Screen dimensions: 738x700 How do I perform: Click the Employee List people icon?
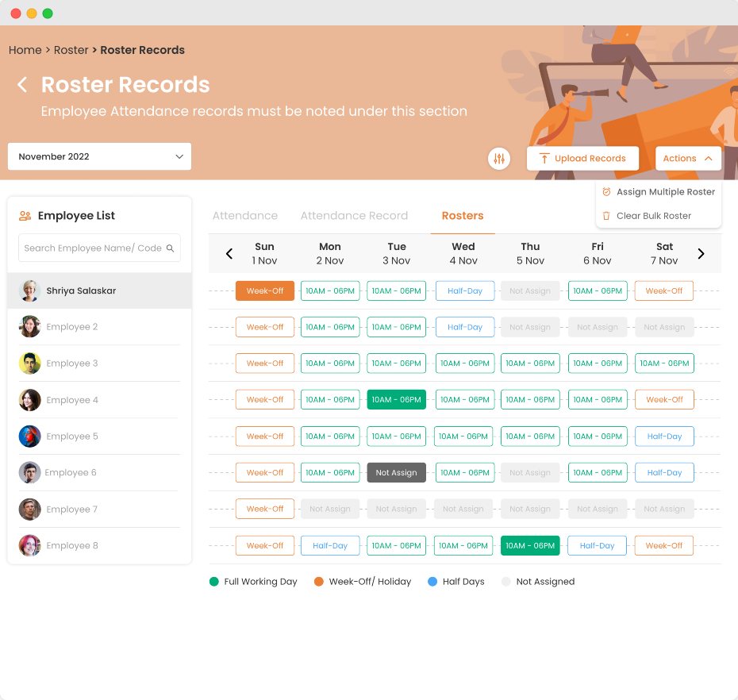click(25, 215)
